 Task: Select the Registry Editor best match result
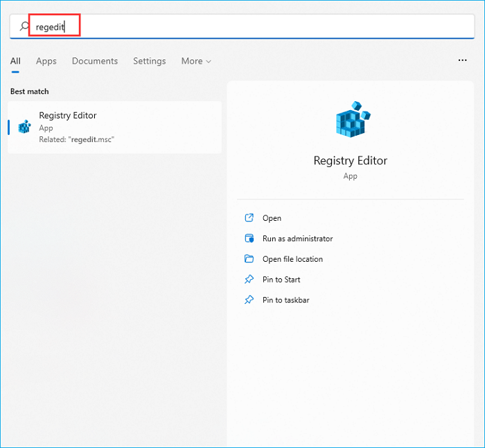(x=115, y=127)
